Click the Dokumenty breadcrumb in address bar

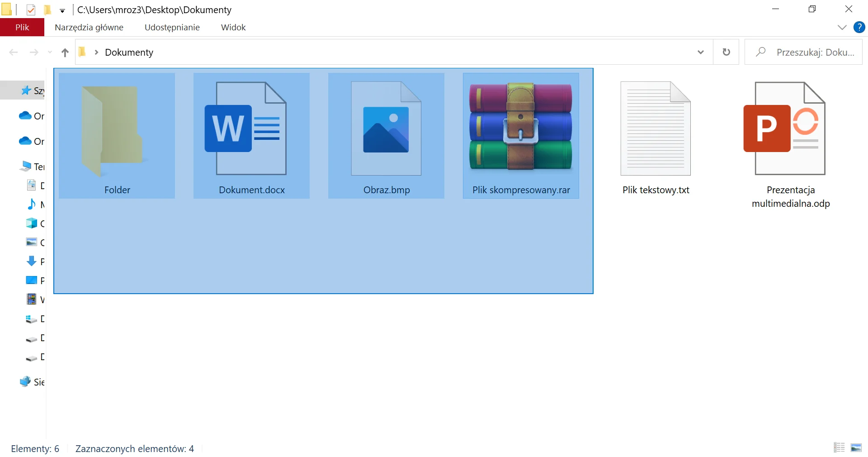129,52
